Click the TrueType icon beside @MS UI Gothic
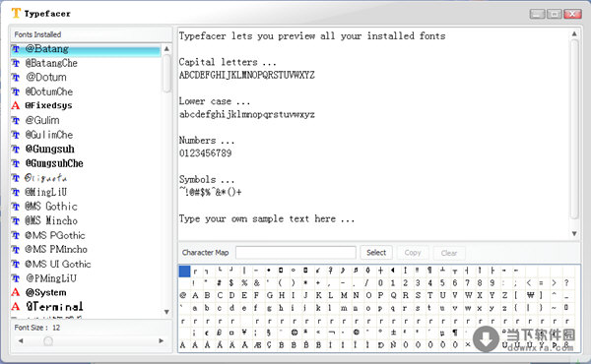 (16, 264)
